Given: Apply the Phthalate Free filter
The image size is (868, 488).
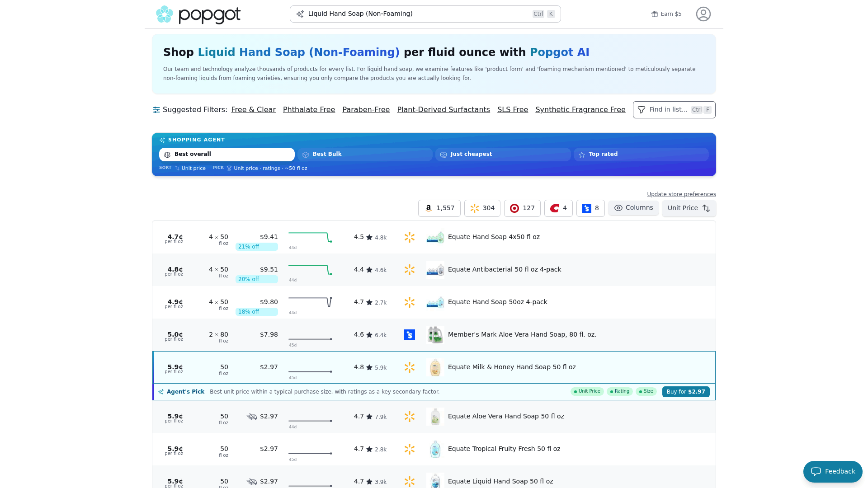Looking at the screenshot, I should [x=309, y=110].
